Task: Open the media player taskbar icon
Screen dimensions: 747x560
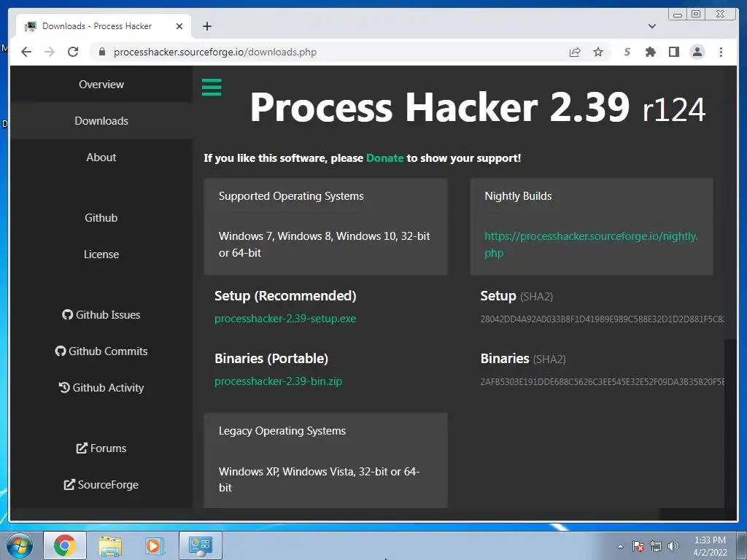Action: click(x=155, y=545)
